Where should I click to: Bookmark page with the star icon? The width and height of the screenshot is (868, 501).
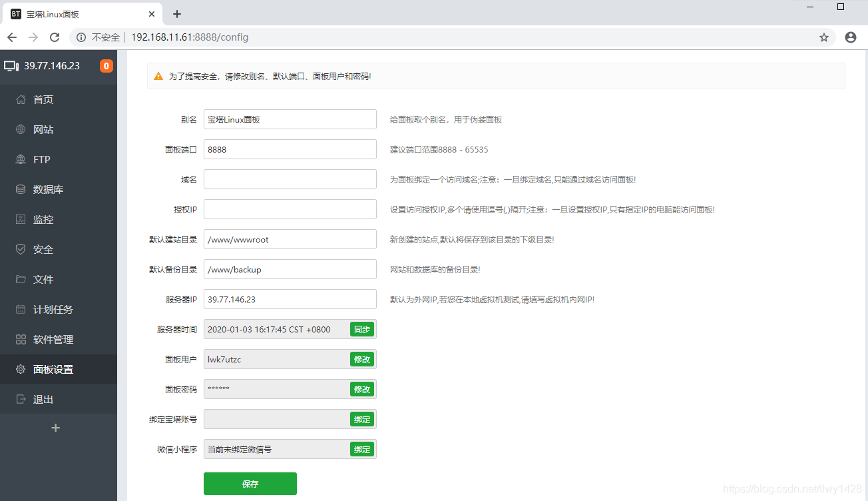tap(824, 37)
